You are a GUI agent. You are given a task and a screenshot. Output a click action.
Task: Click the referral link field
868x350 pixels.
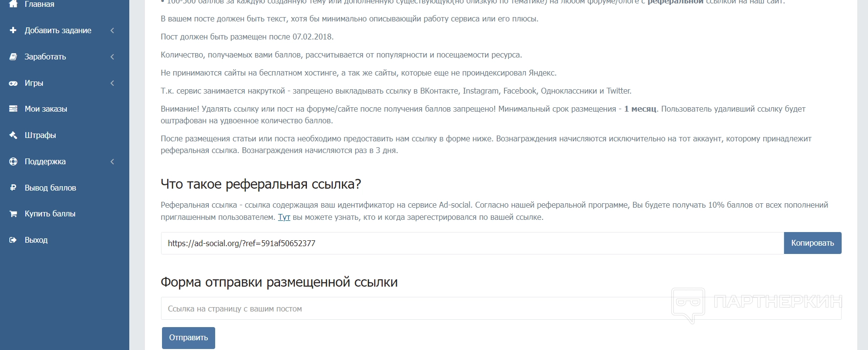pyautogui.click(x=472, y=243)
